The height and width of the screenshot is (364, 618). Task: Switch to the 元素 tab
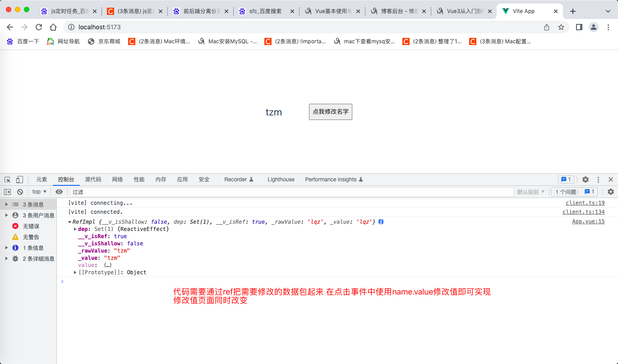coord(42,180)
